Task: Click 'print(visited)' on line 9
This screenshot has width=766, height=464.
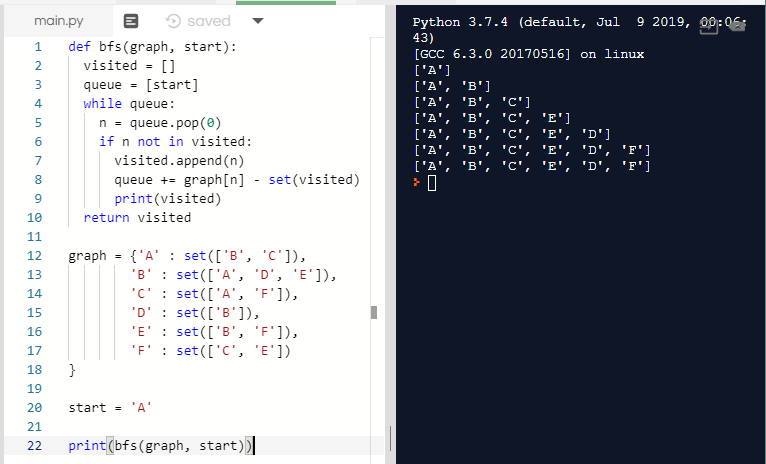Action: tap(168, 199)
